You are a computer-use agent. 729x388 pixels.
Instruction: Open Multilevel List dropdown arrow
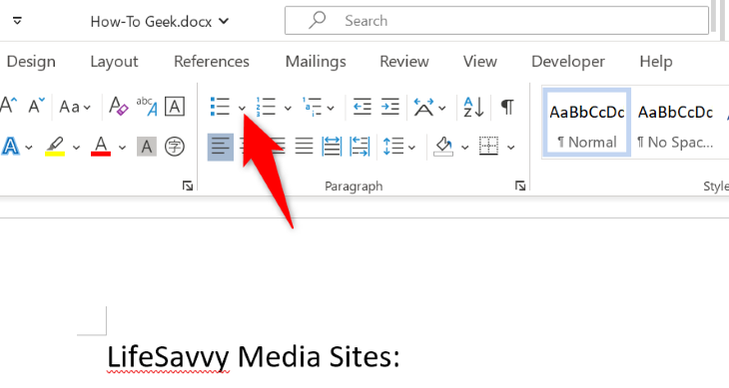click(331, 108)
